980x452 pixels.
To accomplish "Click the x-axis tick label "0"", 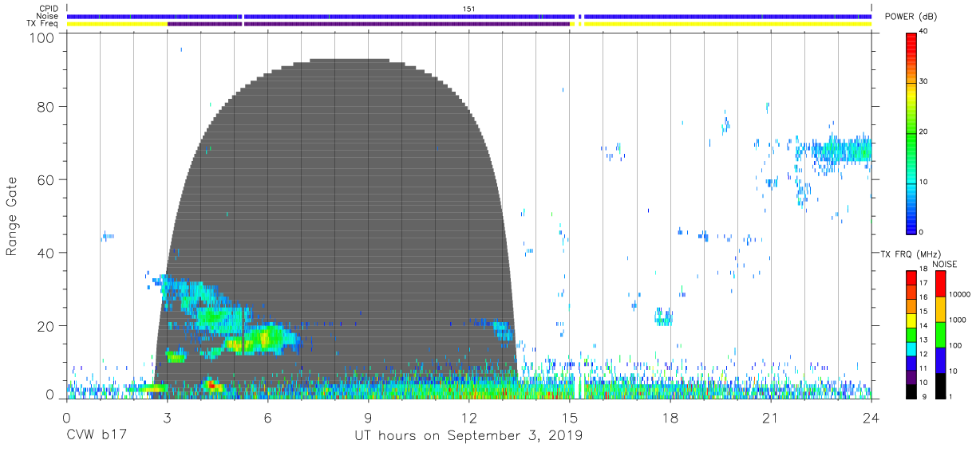I will coord(66,418).
